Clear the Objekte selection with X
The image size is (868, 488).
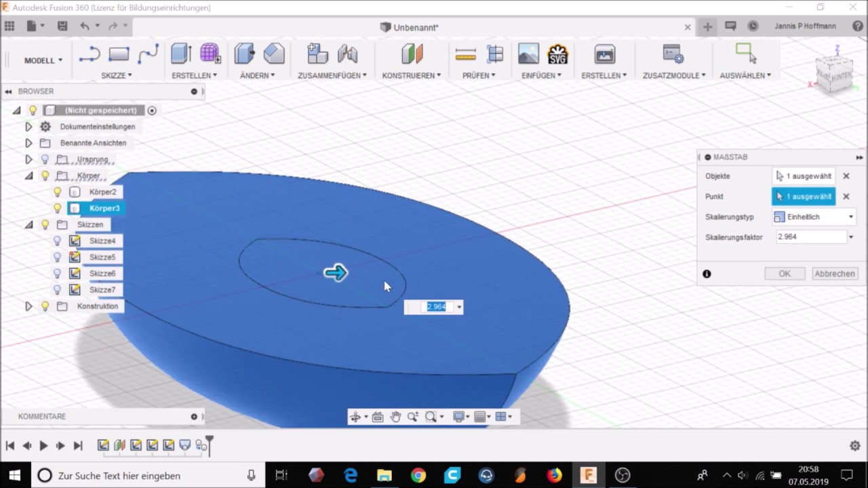click(846, 176)
